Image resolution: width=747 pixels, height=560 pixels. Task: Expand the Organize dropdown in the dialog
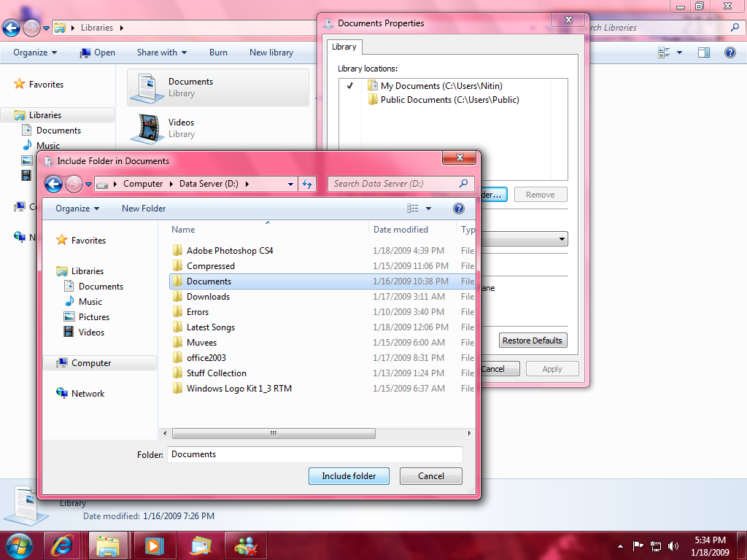77,209
